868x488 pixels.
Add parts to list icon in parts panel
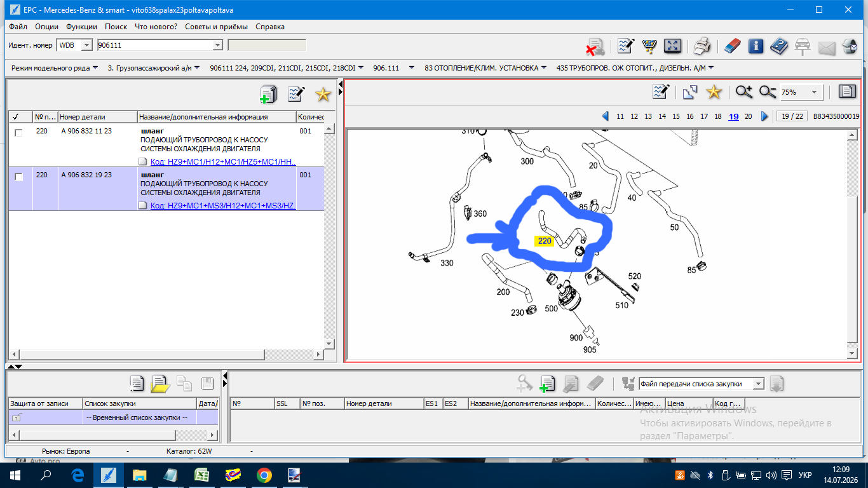[x=269, y=94]
